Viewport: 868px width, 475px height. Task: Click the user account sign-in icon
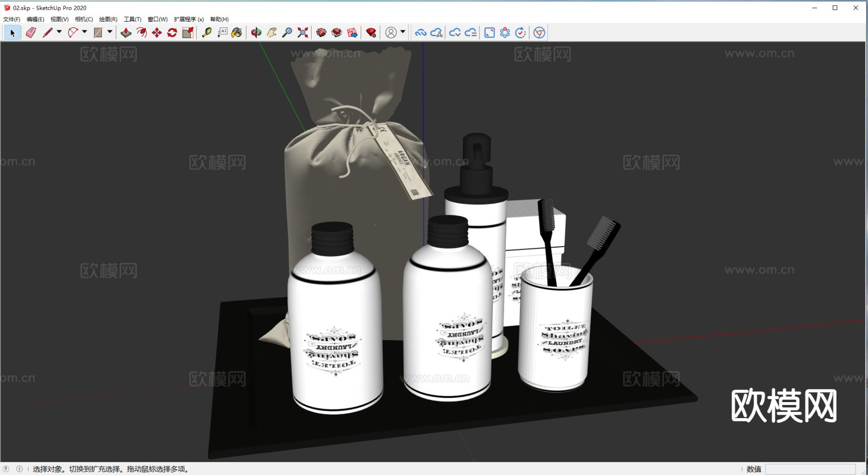(391, 33)
